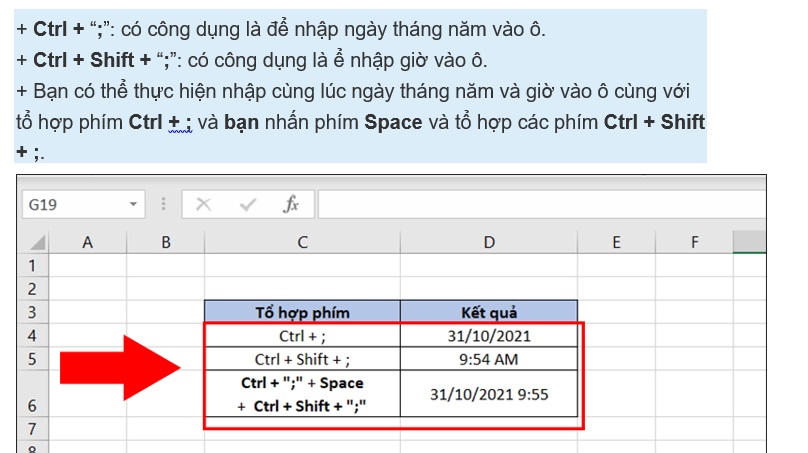808x453 pixels.
Task: Click the Enter checkmark icon in formula bar
Action: [247, 205]
